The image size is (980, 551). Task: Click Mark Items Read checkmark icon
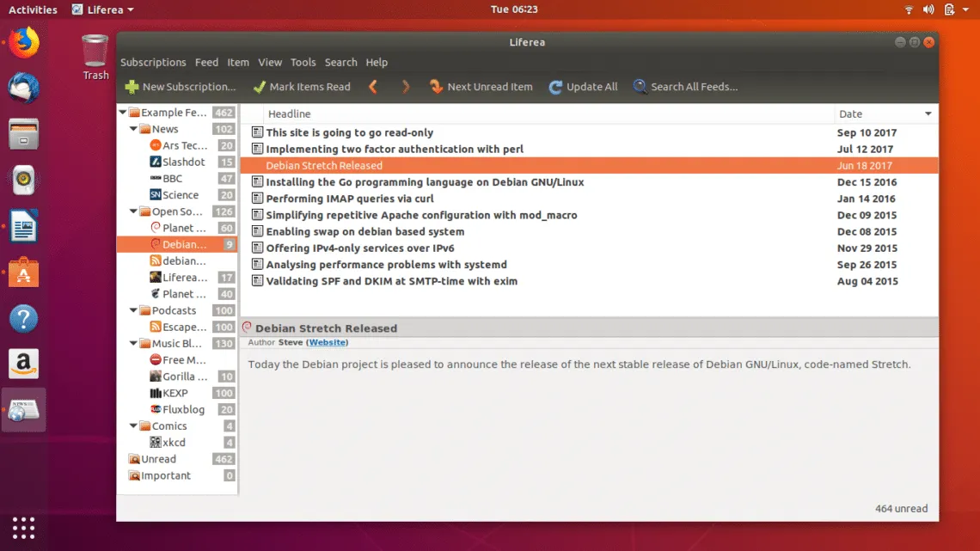click(x=259, y=87)
